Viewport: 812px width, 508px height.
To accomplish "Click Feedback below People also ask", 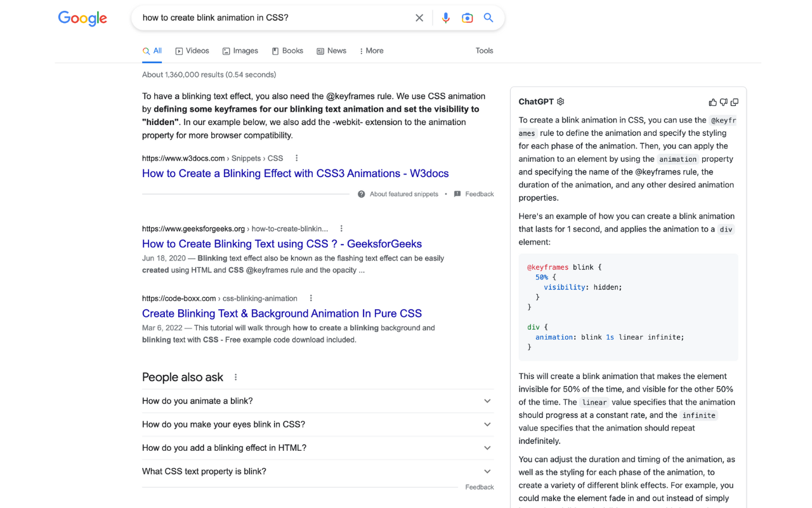I will [479, 487].
